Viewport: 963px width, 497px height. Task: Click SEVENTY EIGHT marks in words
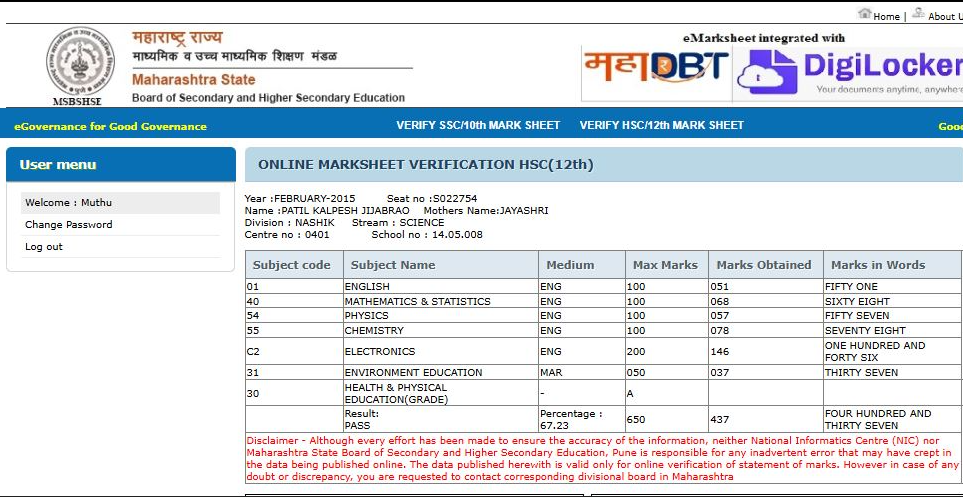pos(865,331)
